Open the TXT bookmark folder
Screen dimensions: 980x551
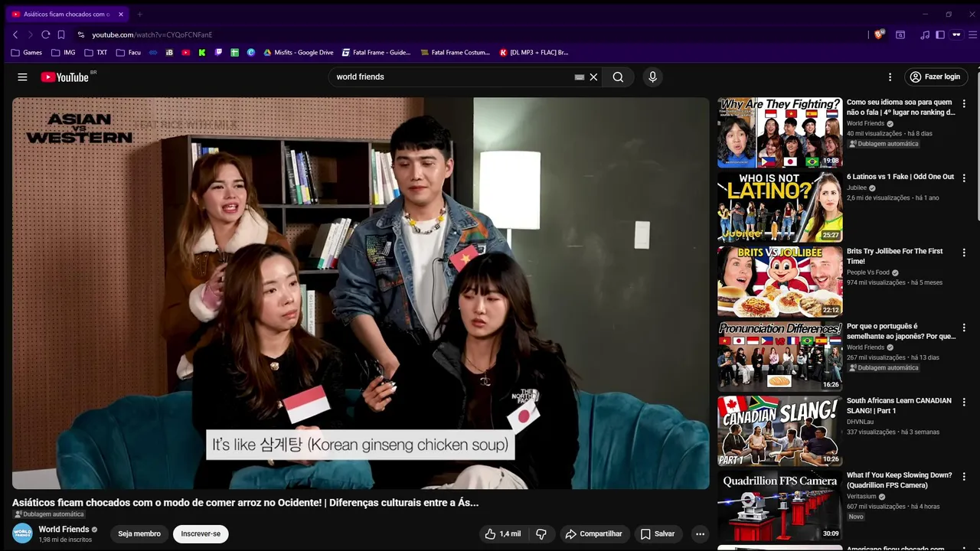point(96,53)
